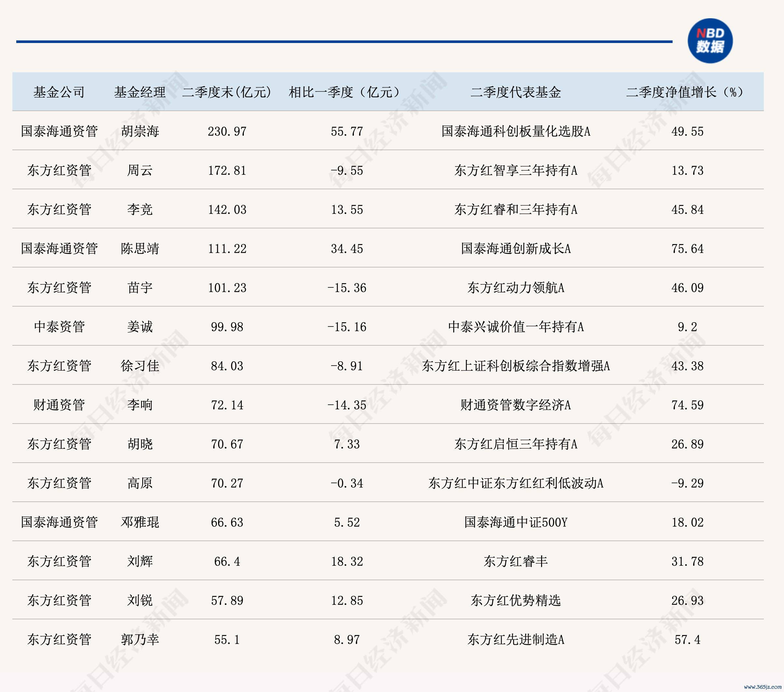784x692 pixels.
Task: Select quarter-end value 172.81
Action: (x=227, y=171)
